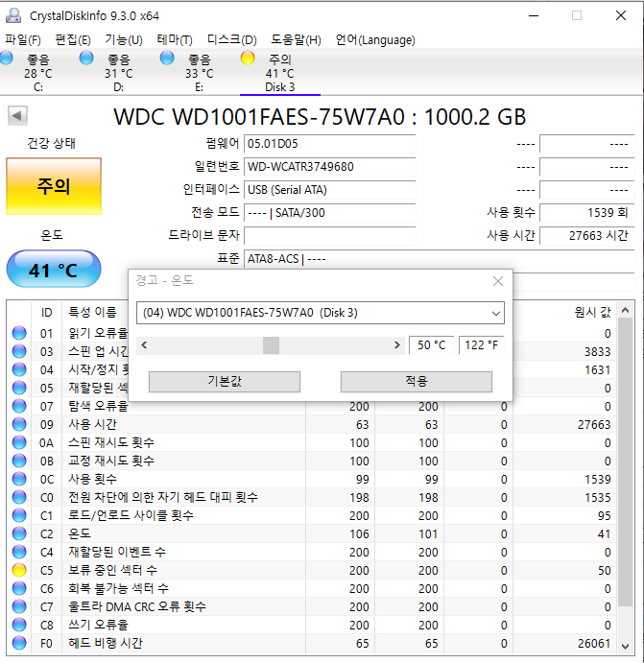Image resolution: width=644 pixels, height=663 pixels.
Task: Click the firmware field 05.01D05
Action: click(x=330, y=144)
